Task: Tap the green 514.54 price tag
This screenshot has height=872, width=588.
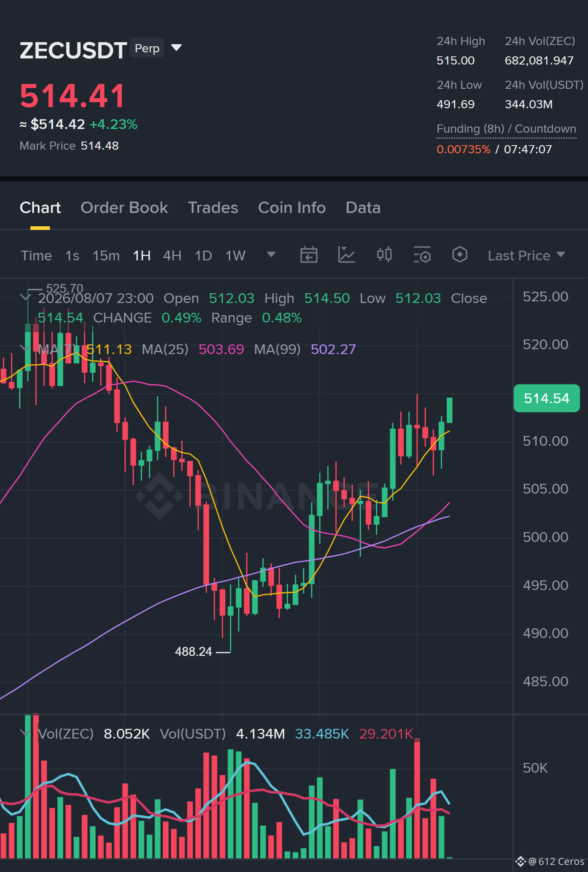Action: (547, 398)
